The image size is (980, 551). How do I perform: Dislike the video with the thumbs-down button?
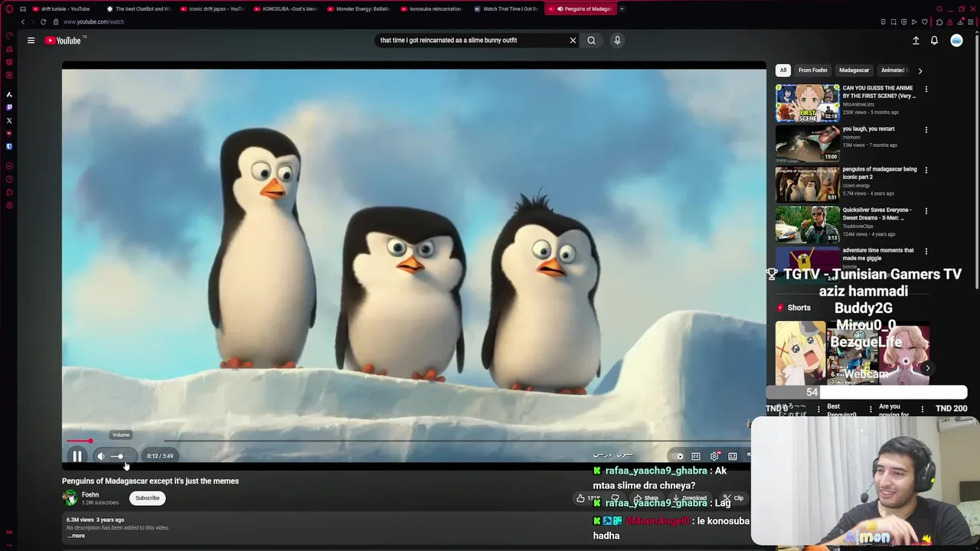tap(615, 498)
